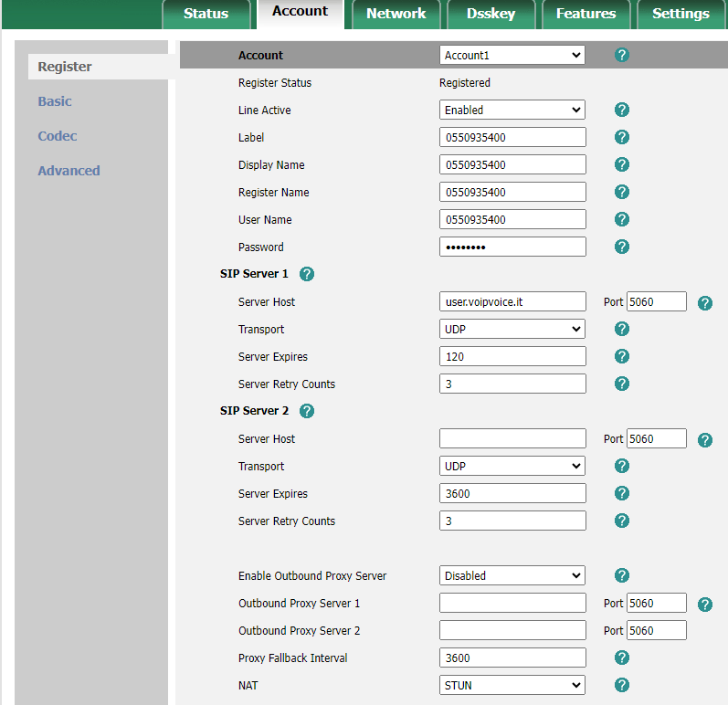Open help for the Password field
The image size is (728, 705).
pyautogui.click(x=622, y=247)
